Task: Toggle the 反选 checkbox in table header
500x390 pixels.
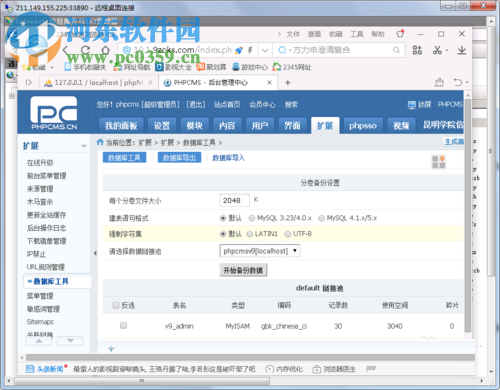Action: tap(116, 305)
